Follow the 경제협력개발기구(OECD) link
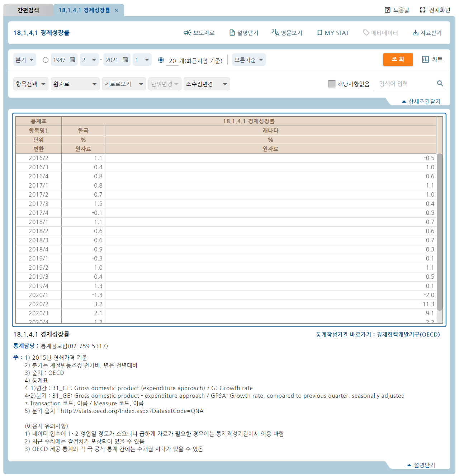This screenshot has height=476, width=459. click(x=408, y=334)
